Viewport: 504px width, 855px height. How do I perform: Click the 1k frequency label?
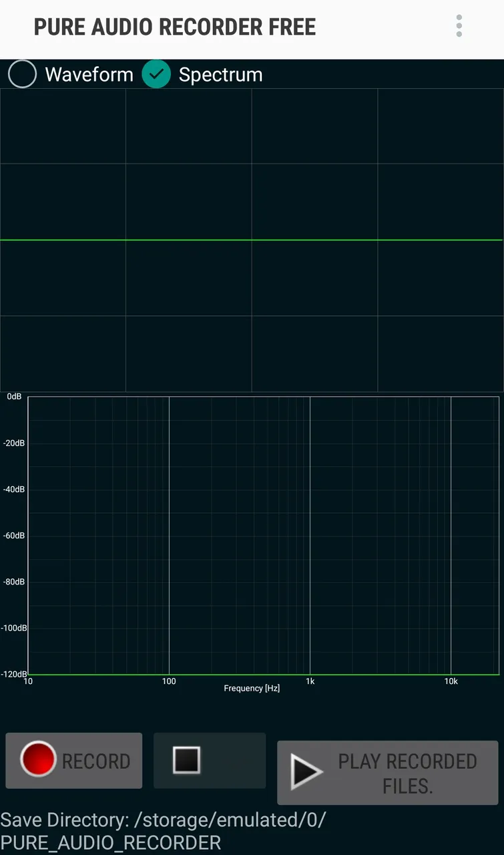pyautogui.click(x=310, y=681)
